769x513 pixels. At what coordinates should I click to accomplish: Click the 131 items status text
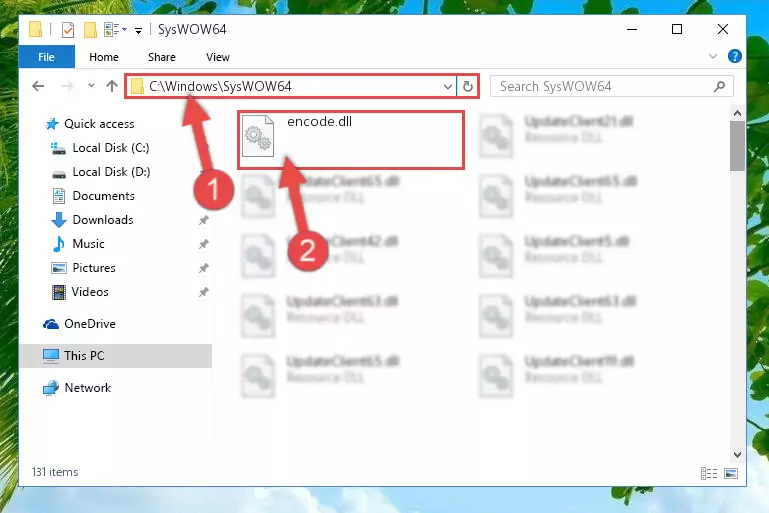point(55,472)
